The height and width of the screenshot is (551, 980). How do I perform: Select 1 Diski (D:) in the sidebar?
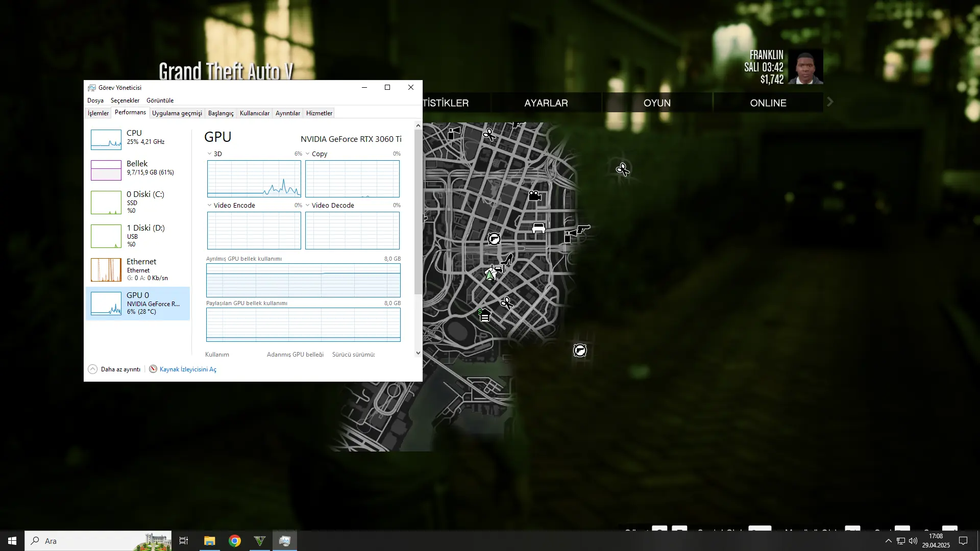tap(138, 236)
